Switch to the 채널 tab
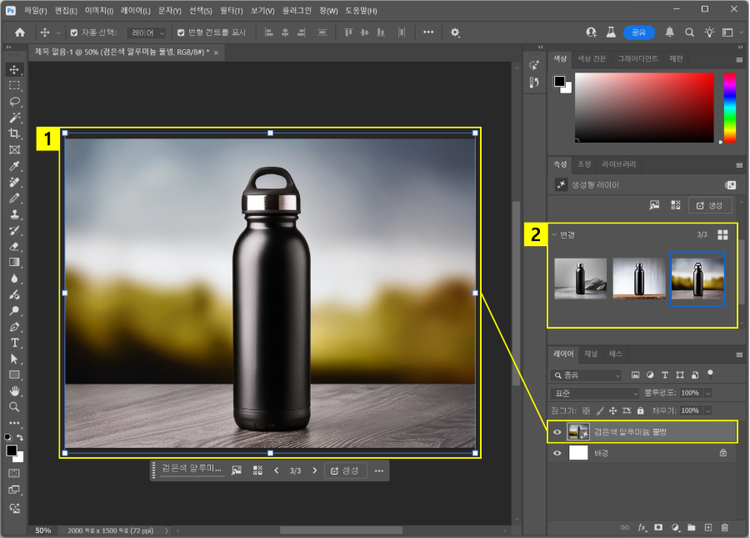 592,354
